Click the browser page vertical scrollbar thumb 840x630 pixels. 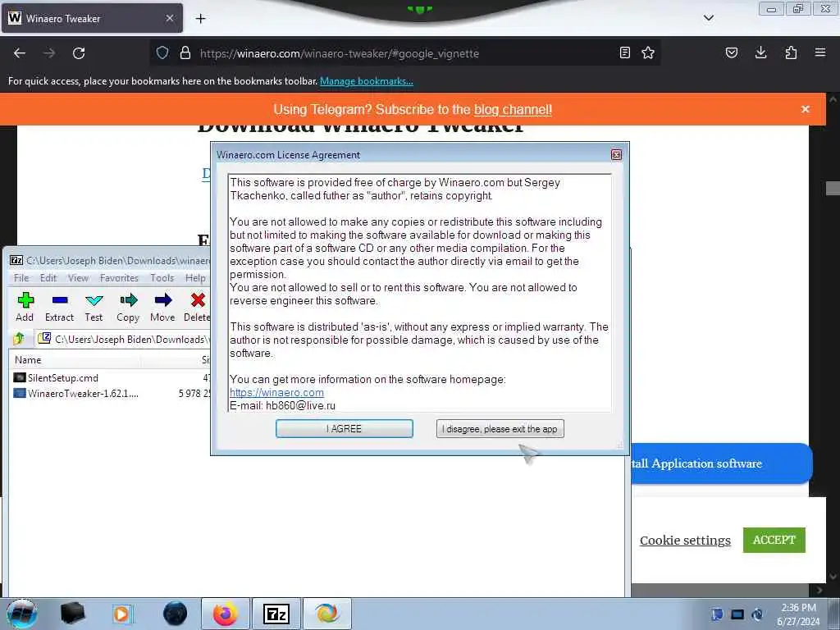tap(833, 188)
